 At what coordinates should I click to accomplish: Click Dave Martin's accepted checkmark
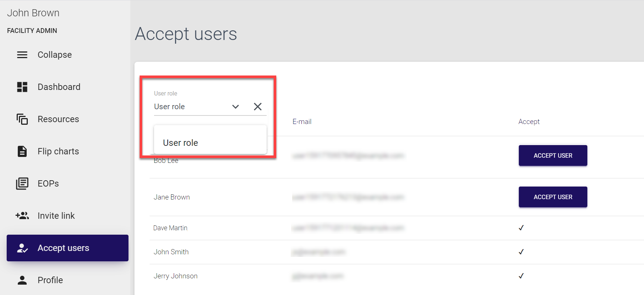(x=521, y=228)
